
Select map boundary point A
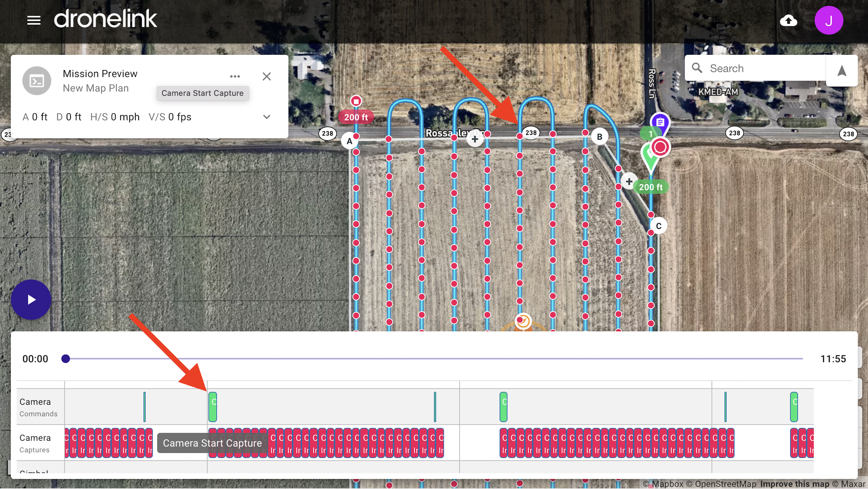pos(349,141)
